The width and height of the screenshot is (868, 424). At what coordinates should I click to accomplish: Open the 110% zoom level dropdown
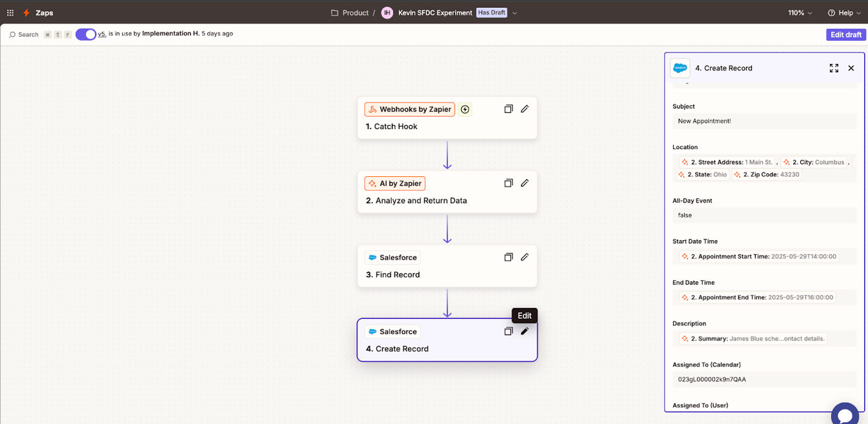[x=799, y=12]
